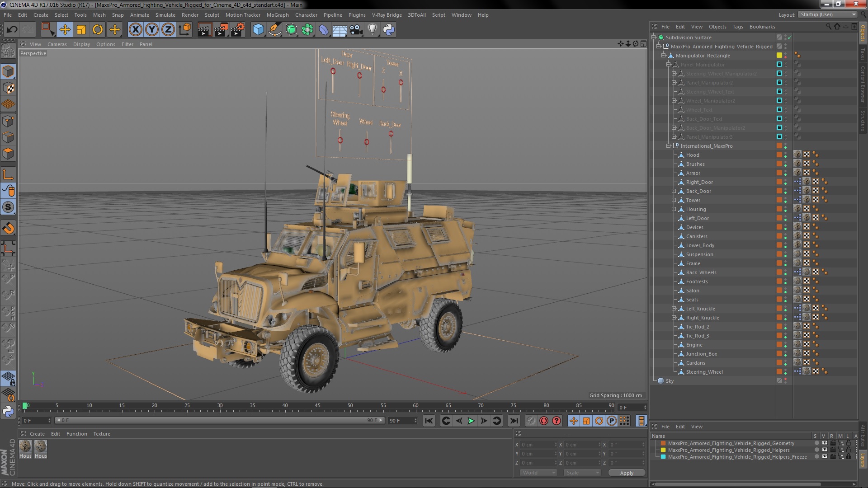The height and width of the screenshot is (488, 868).
Task: Open the Objects side tab
Action: click(863, 33)
